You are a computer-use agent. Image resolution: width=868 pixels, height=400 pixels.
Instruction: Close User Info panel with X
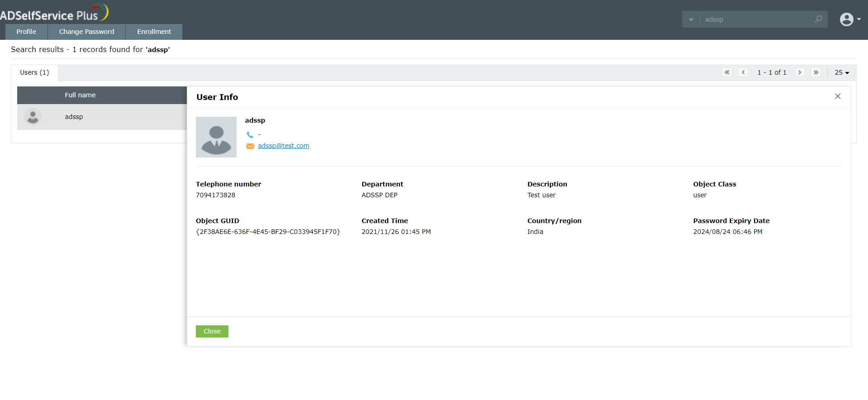coord(838,96)
